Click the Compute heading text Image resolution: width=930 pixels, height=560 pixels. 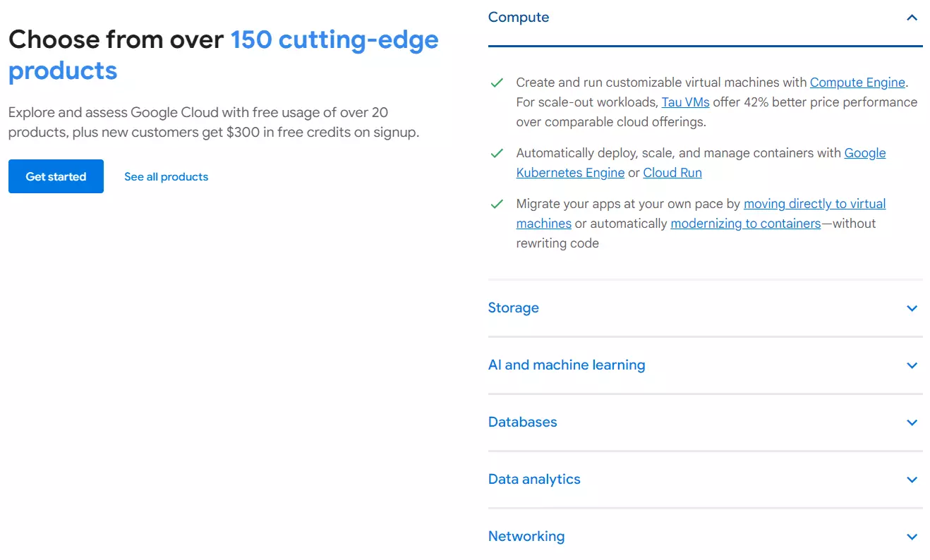pyautogui.click(x=519, y=17)
